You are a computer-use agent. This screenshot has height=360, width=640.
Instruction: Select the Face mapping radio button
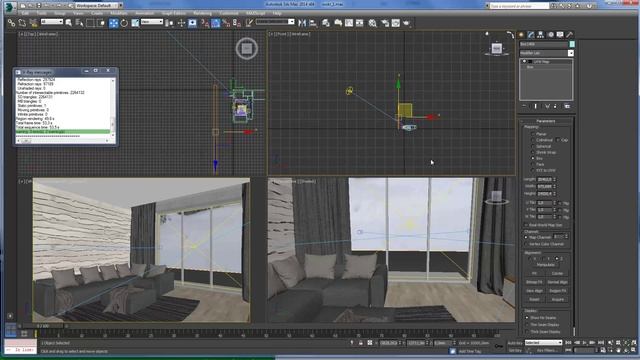533,164
